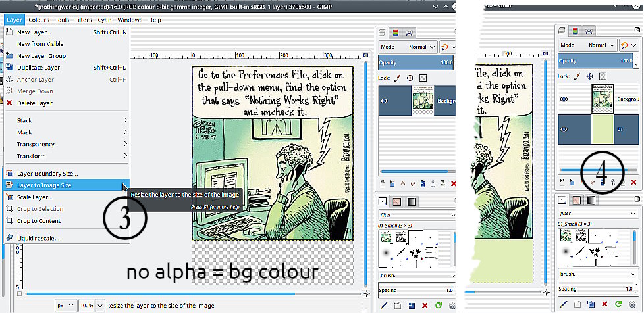Click red Delete brush icon in right window

604,304
